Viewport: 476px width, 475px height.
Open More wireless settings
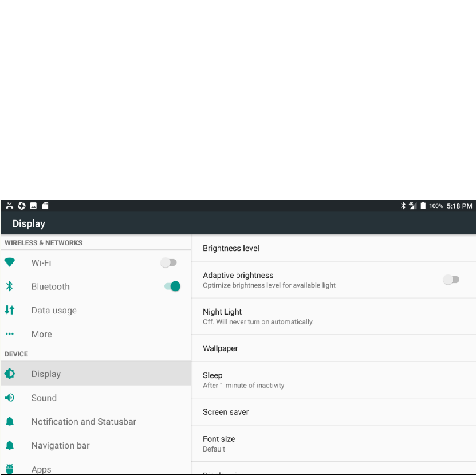[96, 334]
